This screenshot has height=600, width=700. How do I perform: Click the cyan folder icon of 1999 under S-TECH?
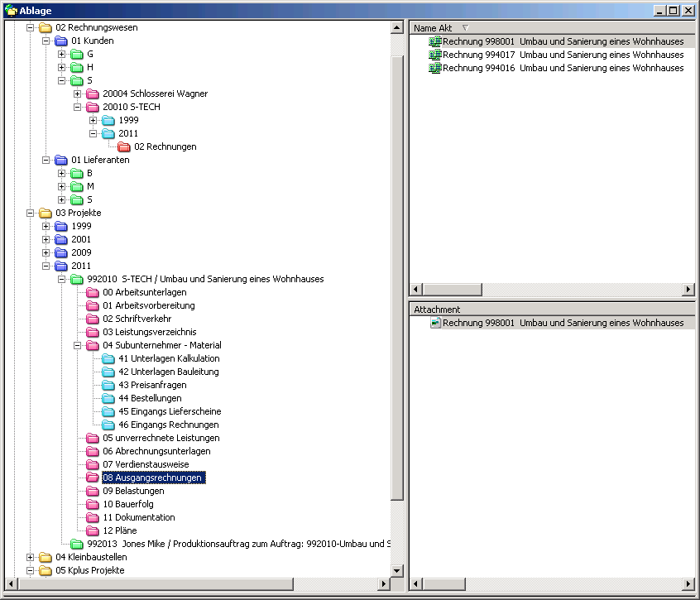pyautogui.click(x=108, y=121)
